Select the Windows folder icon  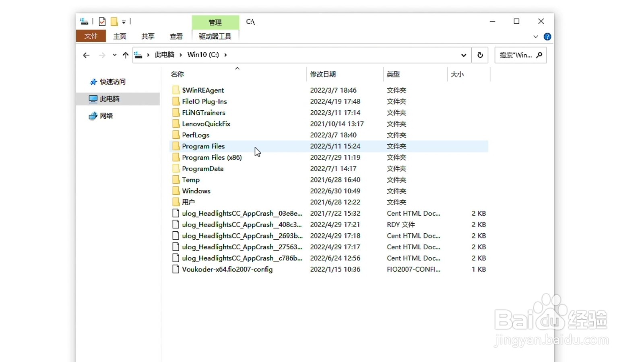175,191
